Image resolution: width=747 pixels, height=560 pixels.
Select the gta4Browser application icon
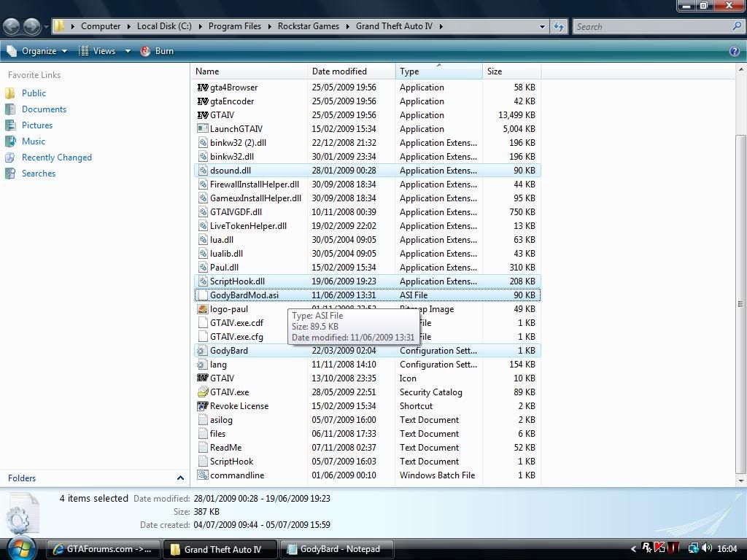tap(203, 87)
